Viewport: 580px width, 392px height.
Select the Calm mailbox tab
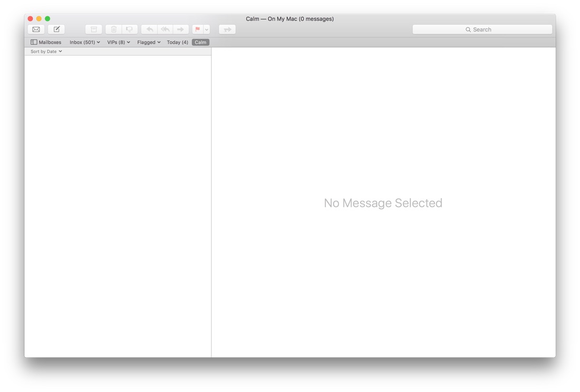tap(200, 42)
